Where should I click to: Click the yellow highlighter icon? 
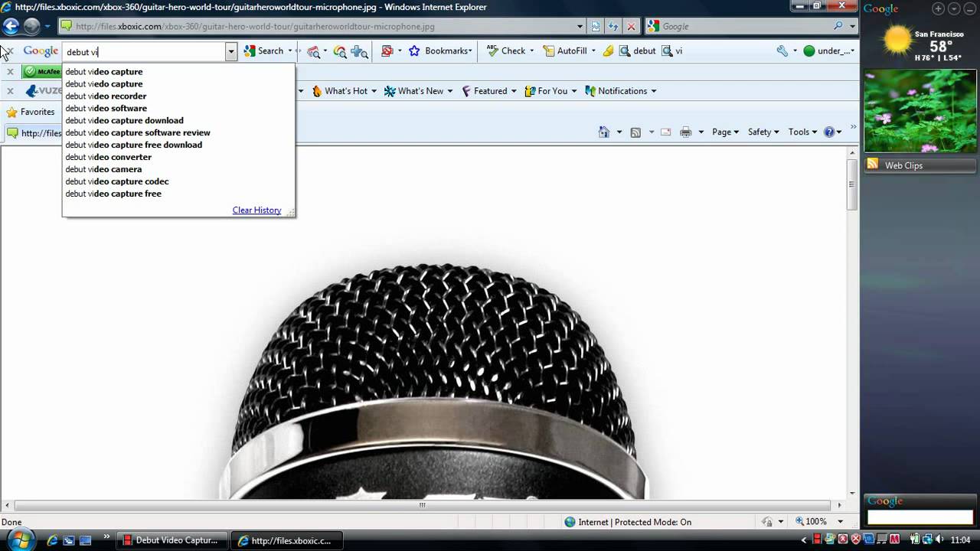(x=608, y=51)
